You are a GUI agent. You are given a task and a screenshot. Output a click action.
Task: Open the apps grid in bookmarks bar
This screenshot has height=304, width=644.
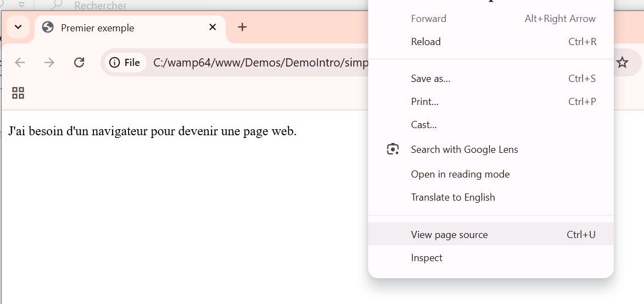tap(18, 93)
